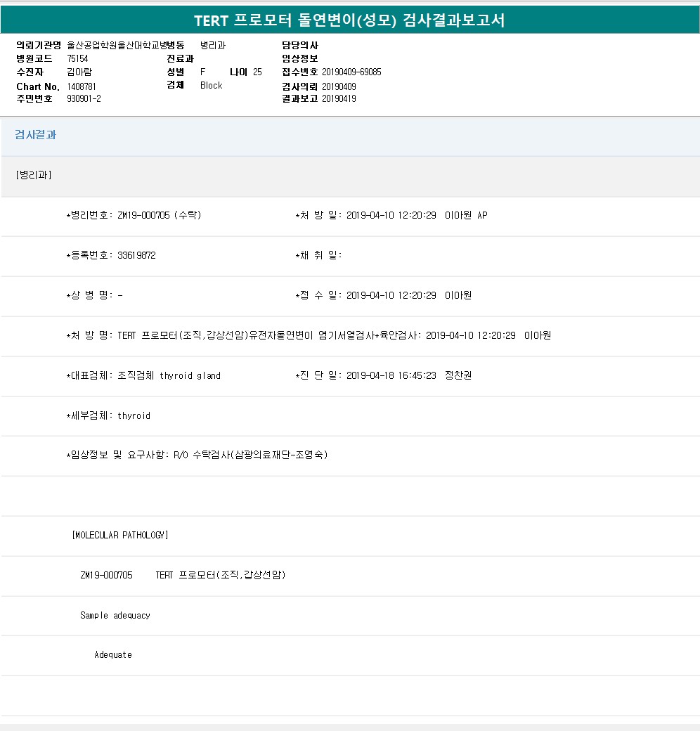The width and height of the screenshot is (700, 731).
Task: Select patient name '김아람'
Action: [x=79, y=72]
